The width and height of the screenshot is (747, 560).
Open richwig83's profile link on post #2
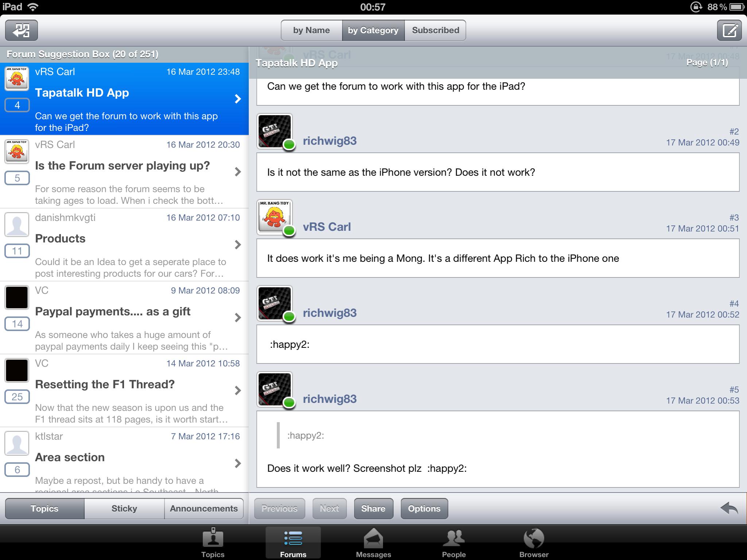tap(330, 141)
